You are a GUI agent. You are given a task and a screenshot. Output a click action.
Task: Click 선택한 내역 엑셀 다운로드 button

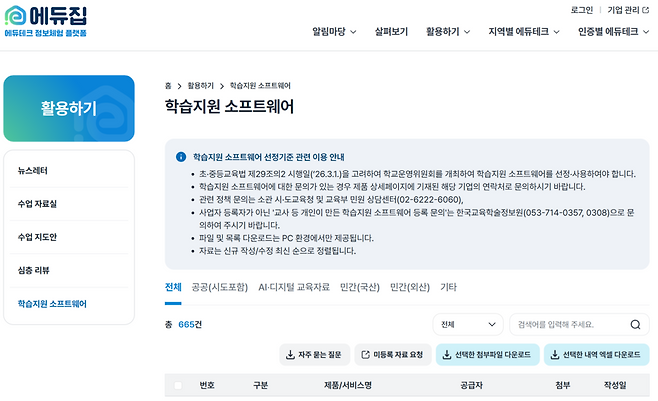coord(596,355)
